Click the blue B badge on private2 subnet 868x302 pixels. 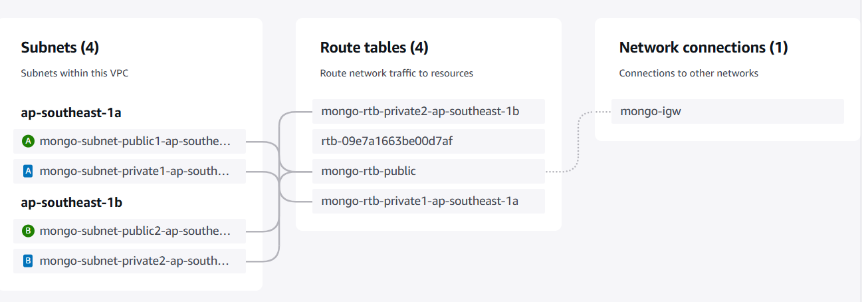28,261
